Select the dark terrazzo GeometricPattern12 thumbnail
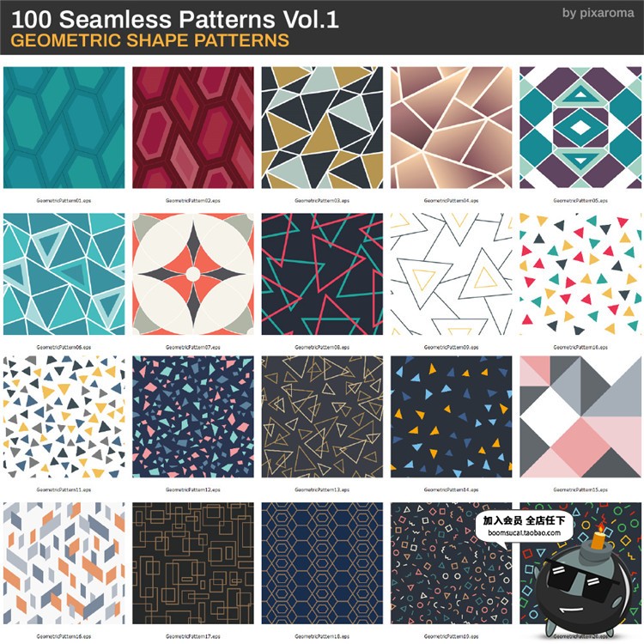The image size is (644, 644). [x=193, y=416]
